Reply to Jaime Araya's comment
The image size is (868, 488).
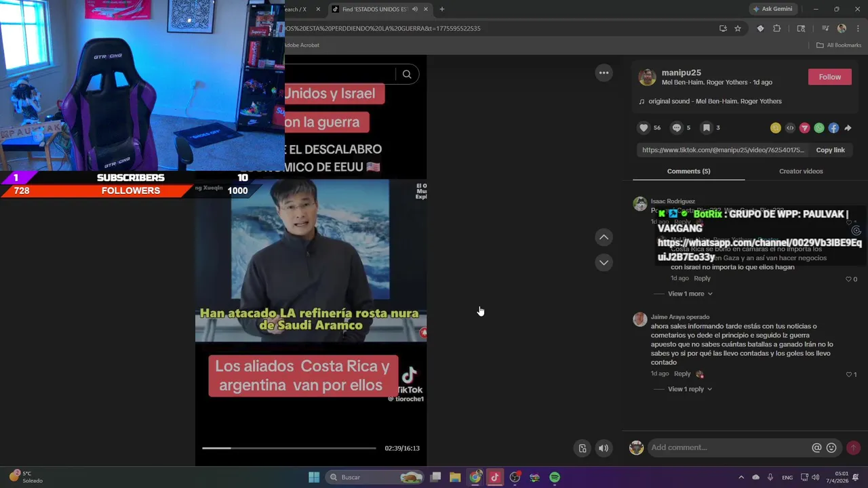pos(682,374)
